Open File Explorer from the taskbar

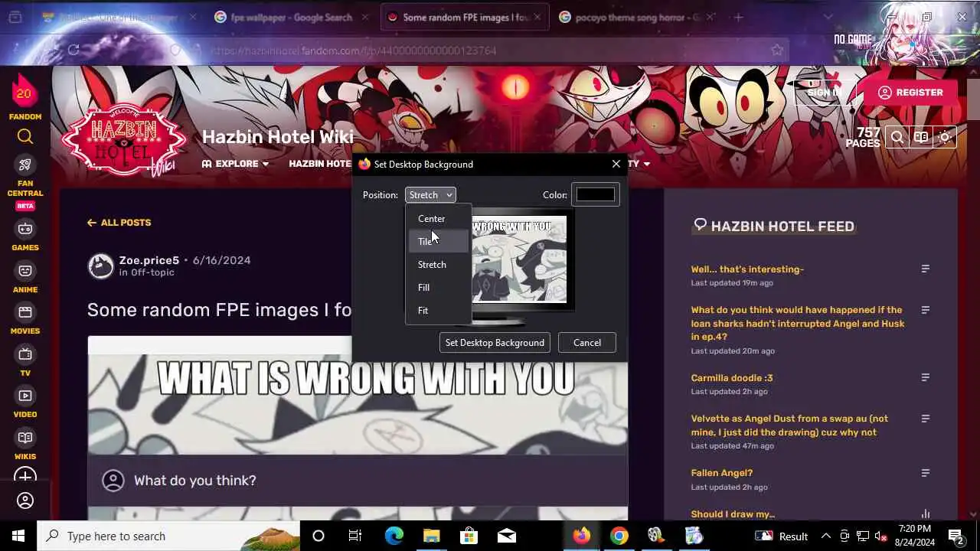(x=431, y=536)
